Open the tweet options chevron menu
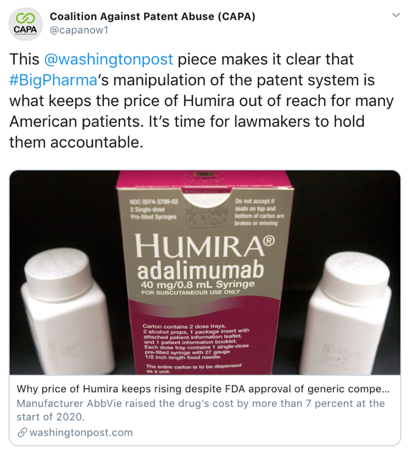 pos(396,15)
